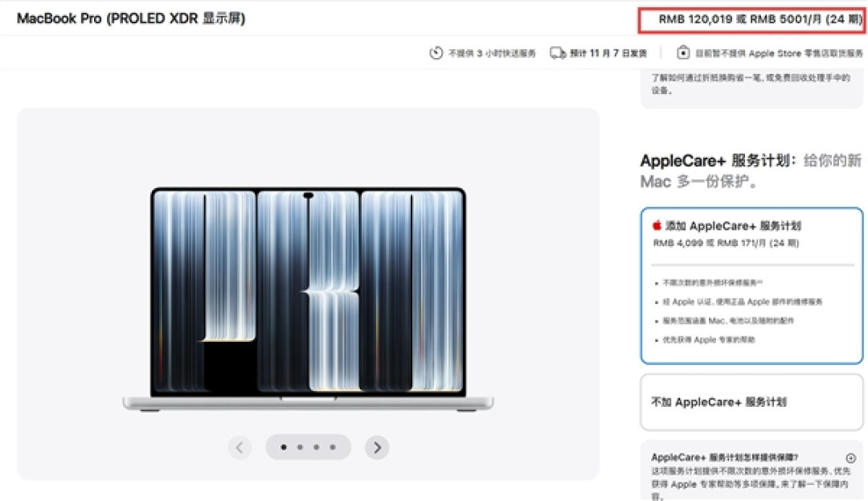The height and width of the screenshot is (501, 868).
Task: Open the trade-in info text link
Action: pyautogui.click(x=751, y=84)
